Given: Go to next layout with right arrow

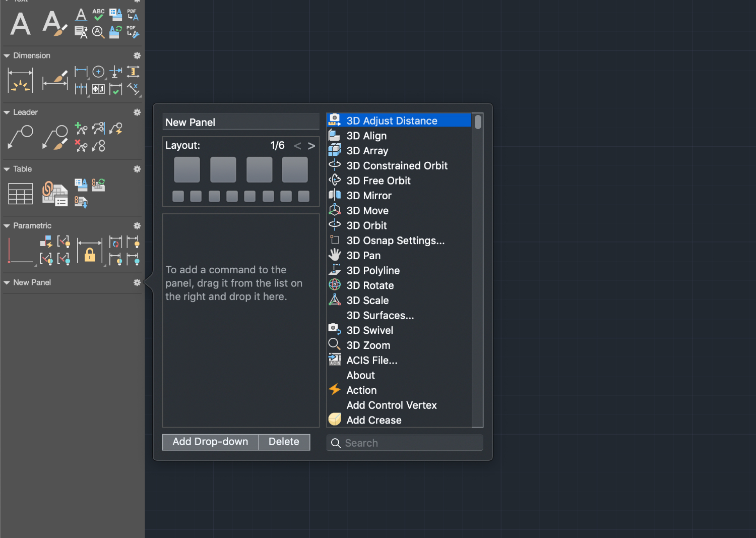Looking at the screenshot, I should click(x=311, y=146).
